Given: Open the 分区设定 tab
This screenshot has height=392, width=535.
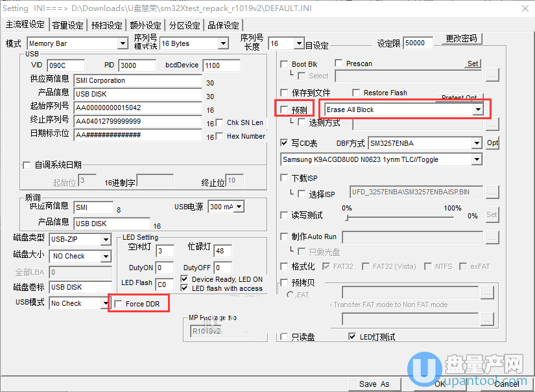Looking at the screenshot, I should coord(185,25).
